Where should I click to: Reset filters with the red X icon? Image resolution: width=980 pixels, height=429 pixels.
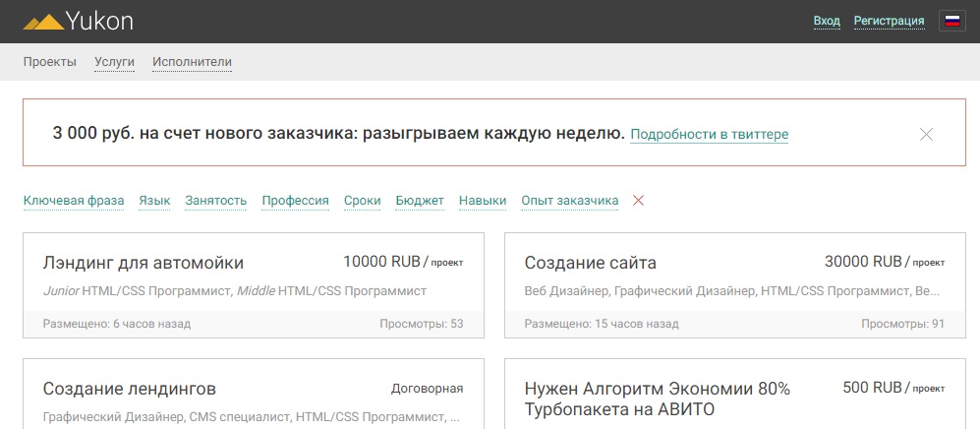pos(638,201)
